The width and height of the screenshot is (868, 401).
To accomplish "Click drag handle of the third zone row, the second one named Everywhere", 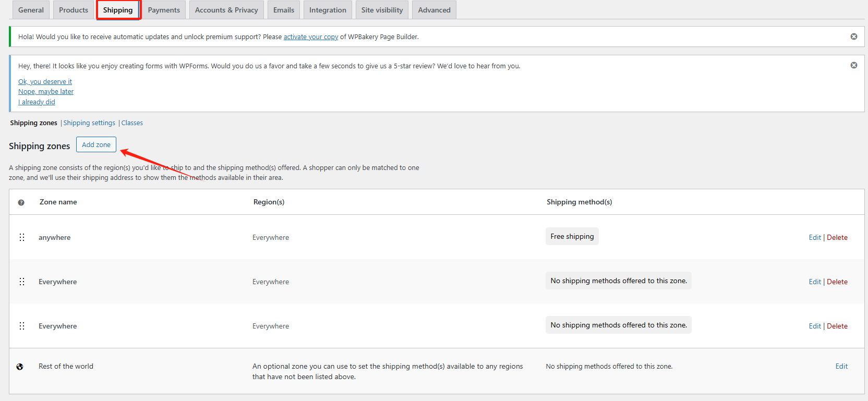I will [22, 326].
